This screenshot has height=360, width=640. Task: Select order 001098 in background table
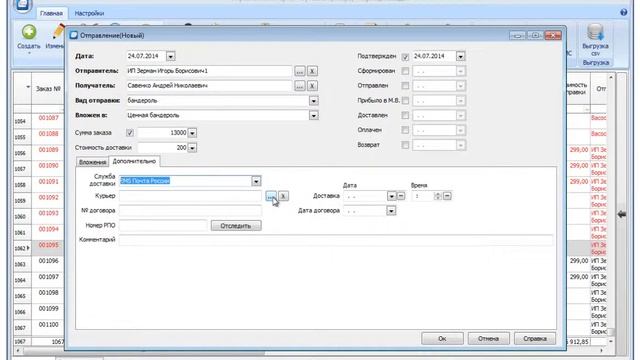pos(49,293)
